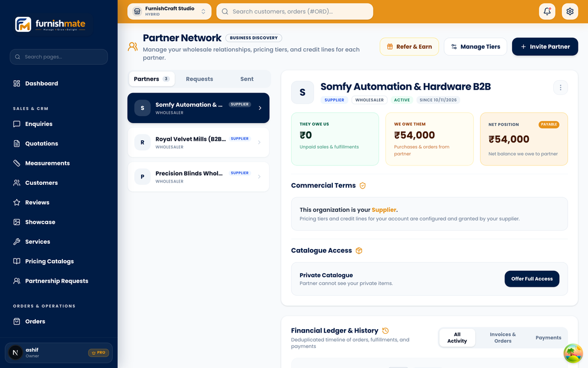Click the Precision Blinds P avatar
This screenshot has height=368, width=588.
tap(142, 177)
